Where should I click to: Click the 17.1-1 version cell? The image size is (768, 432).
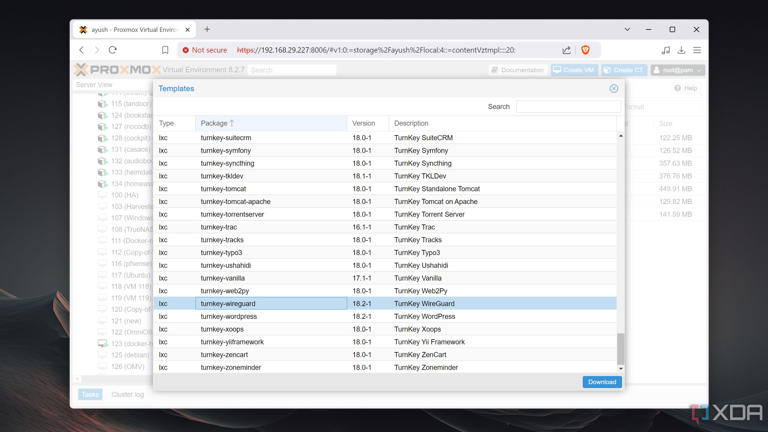(368, 278)
